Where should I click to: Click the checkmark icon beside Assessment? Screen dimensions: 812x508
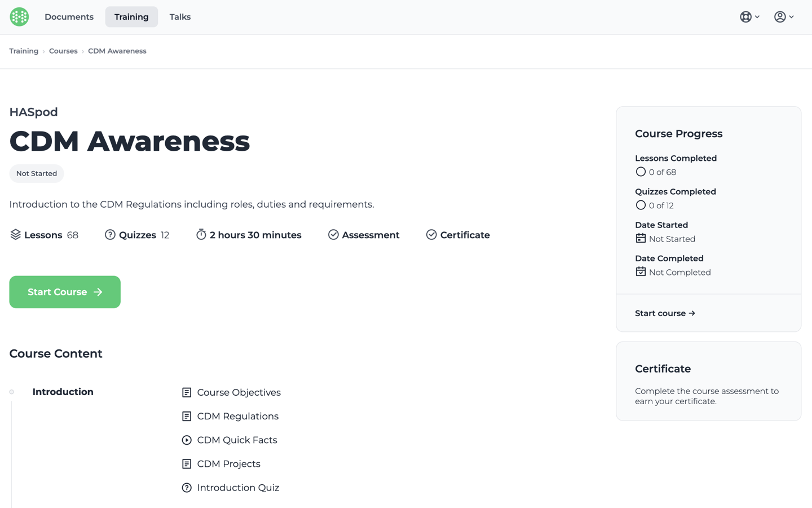pos(333,235)
